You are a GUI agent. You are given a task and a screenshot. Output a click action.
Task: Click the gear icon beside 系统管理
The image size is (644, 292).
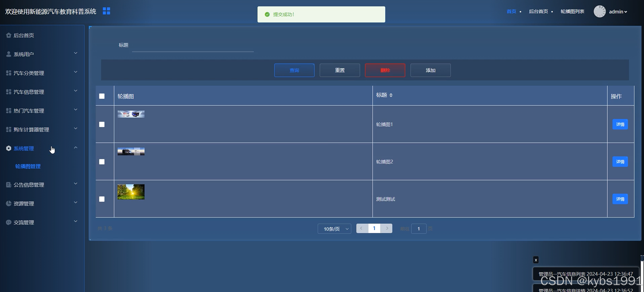[9, 148]
